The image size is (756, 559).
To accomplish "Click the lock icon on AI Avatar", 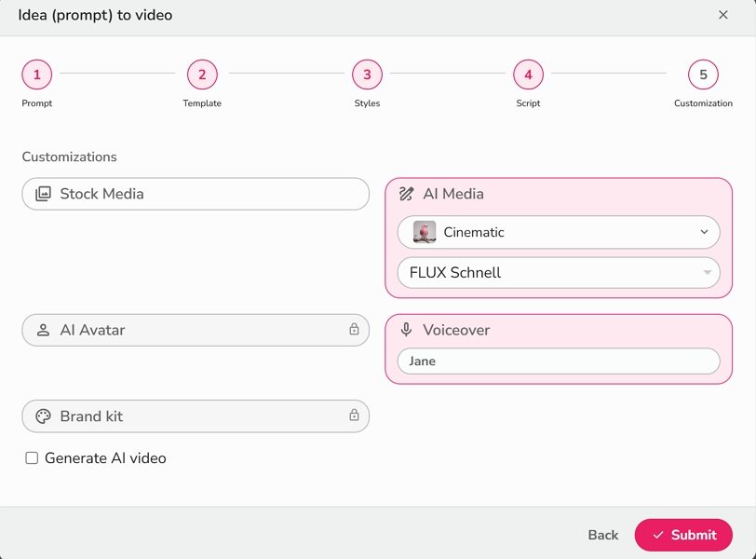I will click(354, 330).
